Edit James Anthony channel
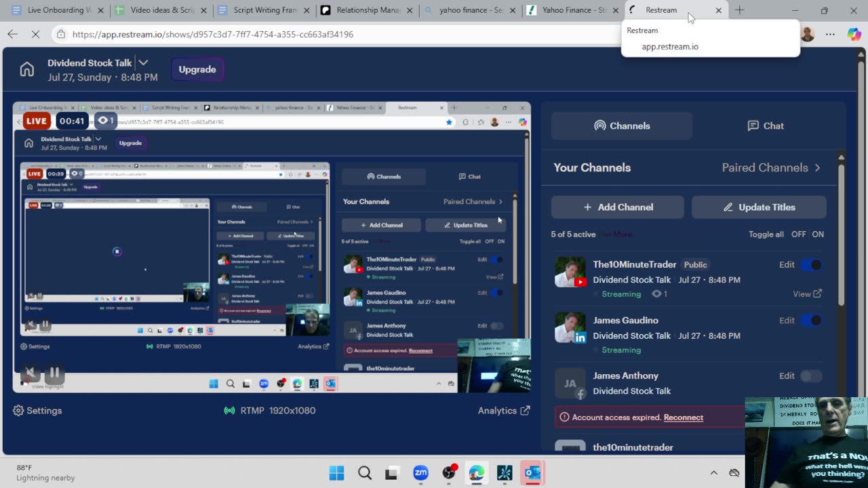This screenshot has width=868, height=488. 787,376
